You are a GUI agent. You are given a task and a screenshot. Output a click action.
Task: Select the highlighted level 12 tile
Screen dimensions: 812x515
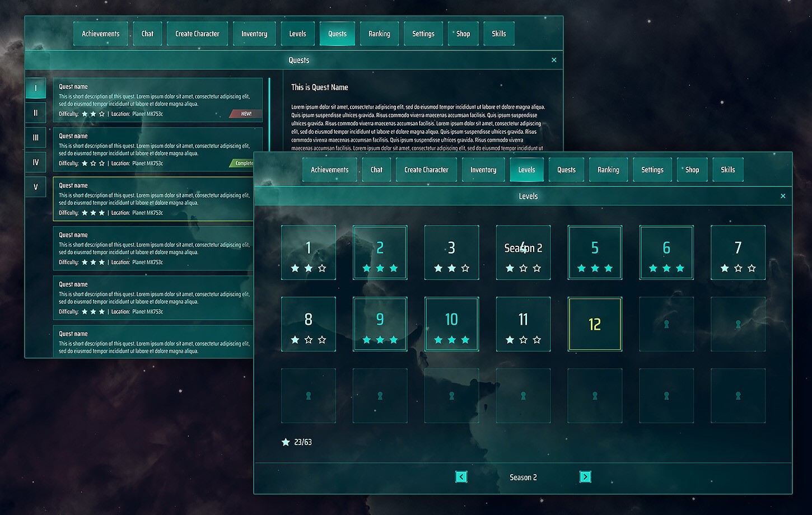[x=595, y=324]
